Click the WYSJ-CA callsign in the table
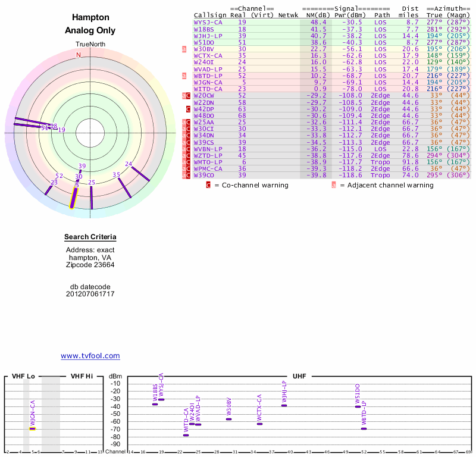Screen dimensions: 476x457 point(208,22)
